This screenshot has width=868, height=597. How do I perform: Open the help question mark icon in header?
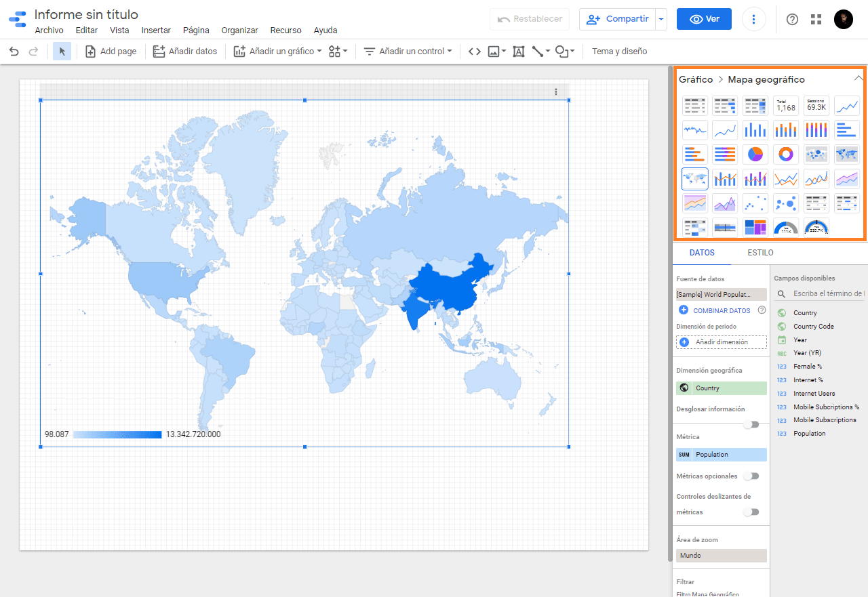pos(792,19)
